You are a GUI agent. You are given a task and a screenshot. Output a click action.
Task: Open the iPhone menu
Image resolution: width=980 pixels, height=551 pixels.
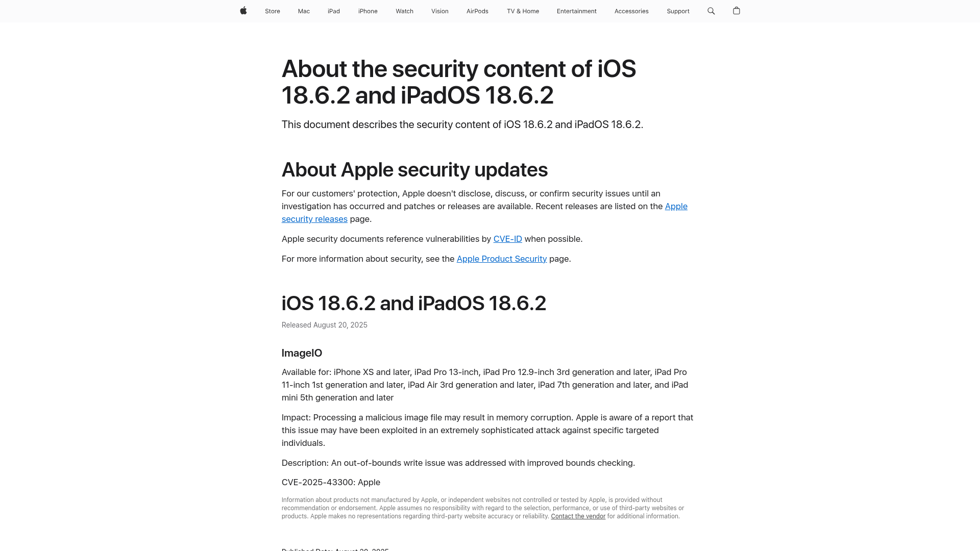368,11
